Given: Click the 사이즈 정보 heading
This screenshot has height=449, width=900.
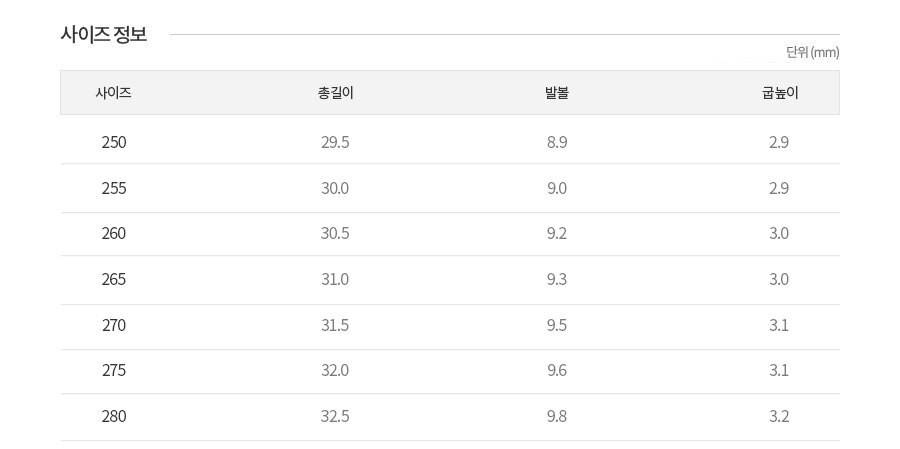Looking at the screenshot, I should (104, 34).
